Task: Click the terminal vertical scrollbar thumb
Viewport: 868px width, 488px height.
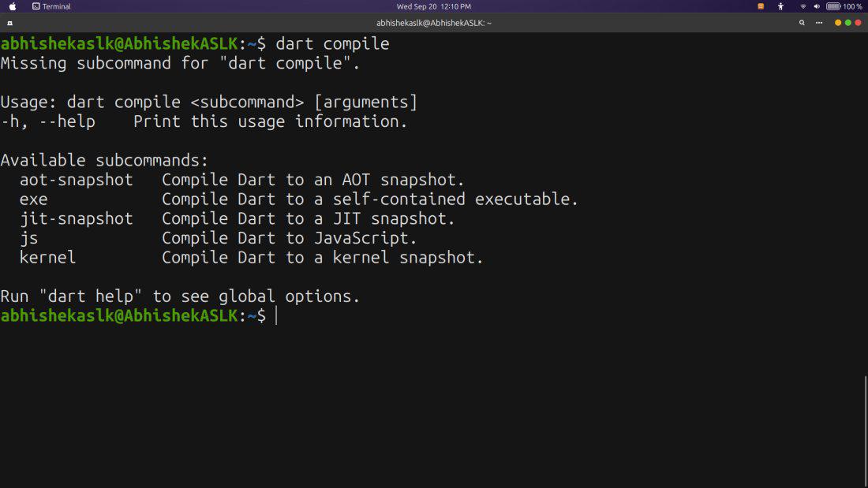Action: (x=866, y=431)
